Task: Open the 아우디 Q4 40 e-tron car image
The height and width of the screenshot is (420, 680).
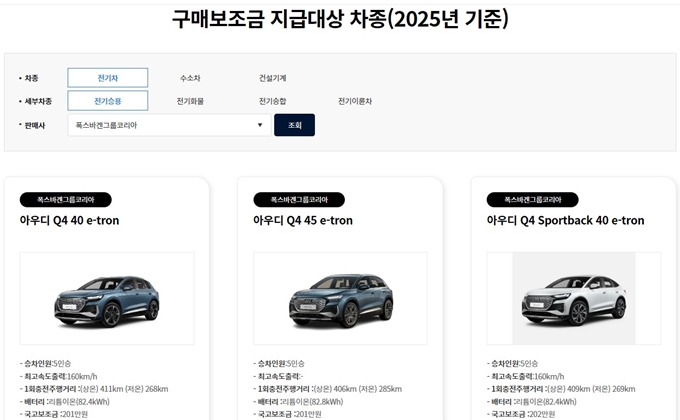Action: pos(107,299)
